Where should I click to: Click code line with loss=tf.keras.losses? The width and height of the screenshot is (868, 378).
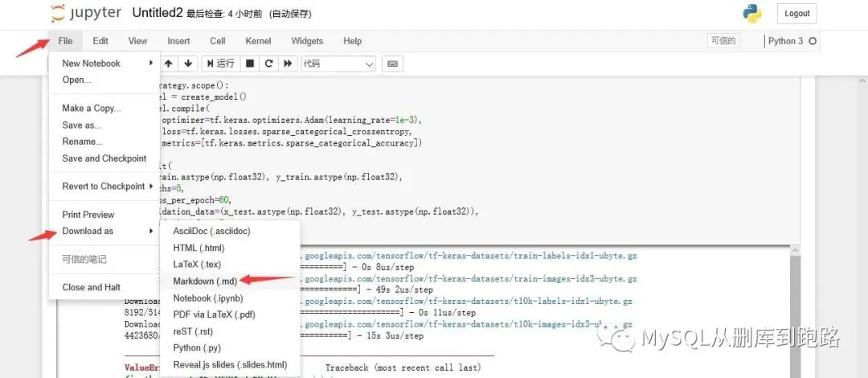click(x=287, y=131)
